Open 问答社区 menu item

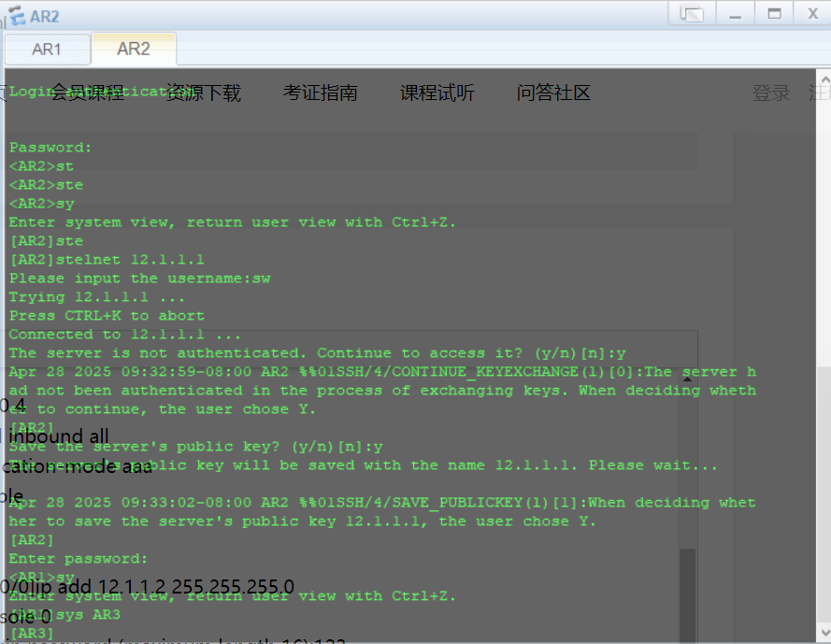coord(553,93)
